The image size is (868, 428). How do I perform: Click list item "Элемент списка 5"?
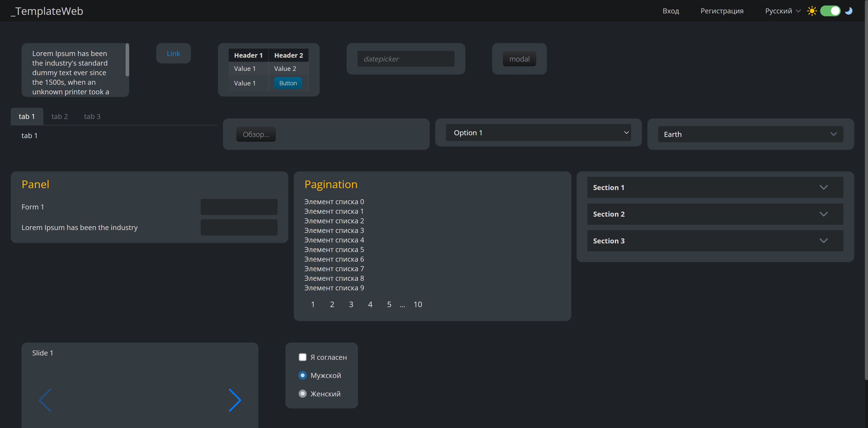coord(334,249)
